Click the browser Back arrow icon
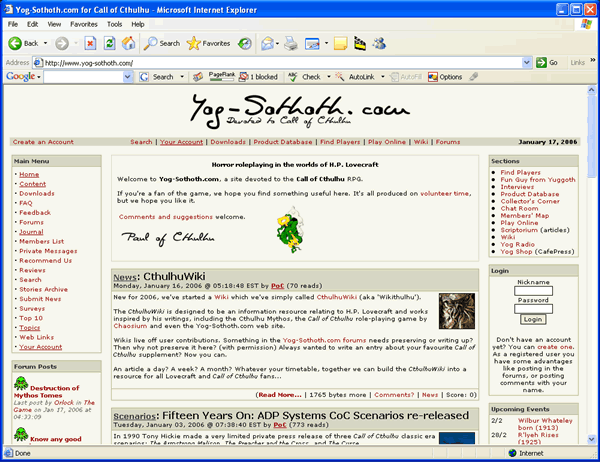Image resolution: width=600 pixels, height=462 pixels. [x=15, y=43]
